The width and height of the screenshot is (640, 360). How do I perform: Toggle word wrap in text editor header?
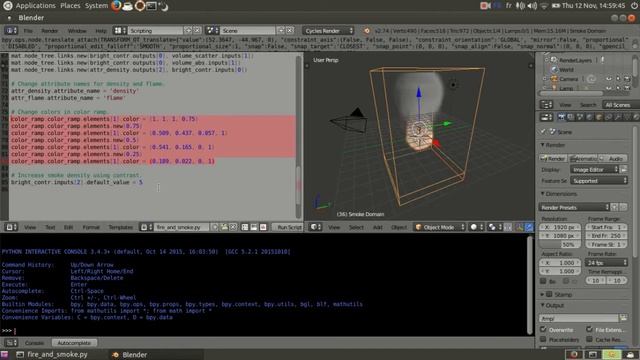(x=254, y=227)
